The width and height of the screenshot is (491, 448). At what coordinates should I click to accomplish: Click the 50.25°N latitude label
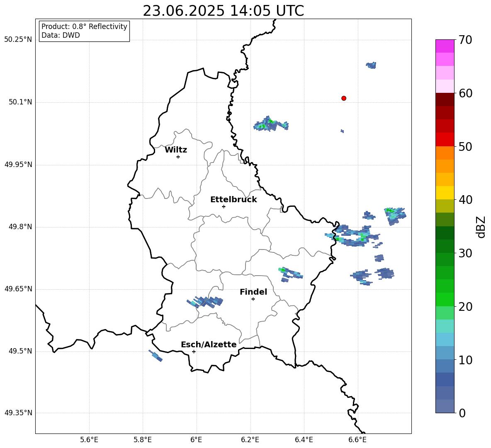[x=18, y=40]
